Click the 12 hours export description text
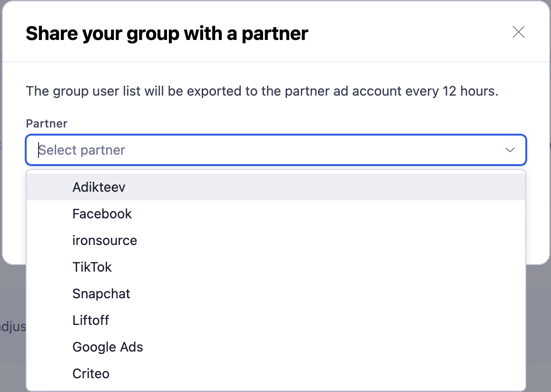The width and height of the screenshot is (551, 392). [x=262, y=91]
